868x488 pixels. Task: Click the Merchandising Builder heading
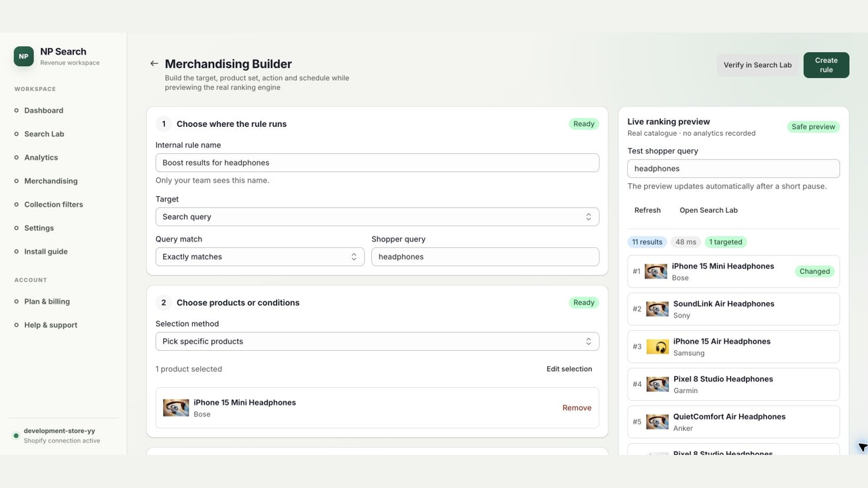coord(228,64)
